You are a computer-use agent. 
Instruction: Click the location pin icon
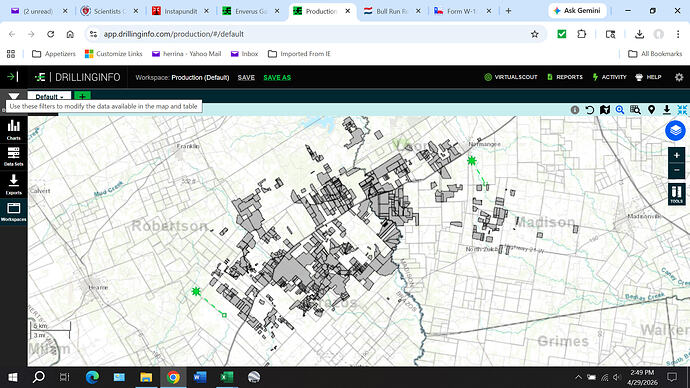(651, 110)
